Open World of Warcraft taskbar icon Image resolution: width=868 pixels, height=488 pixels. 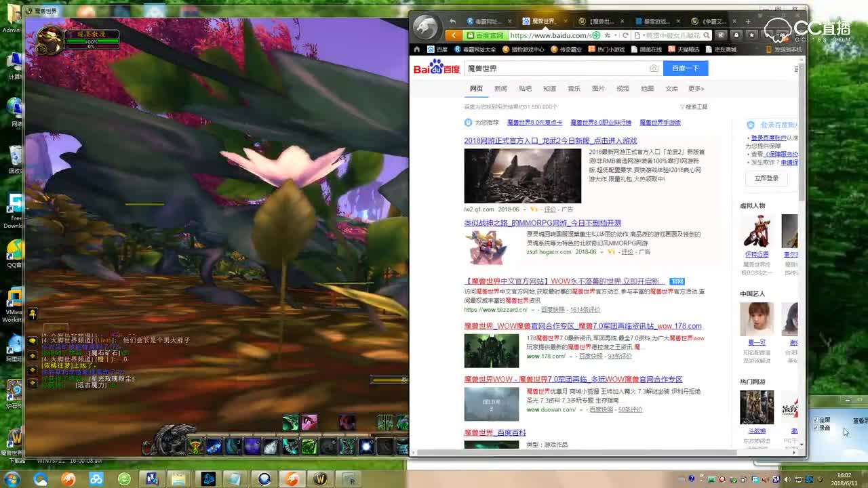320,479
